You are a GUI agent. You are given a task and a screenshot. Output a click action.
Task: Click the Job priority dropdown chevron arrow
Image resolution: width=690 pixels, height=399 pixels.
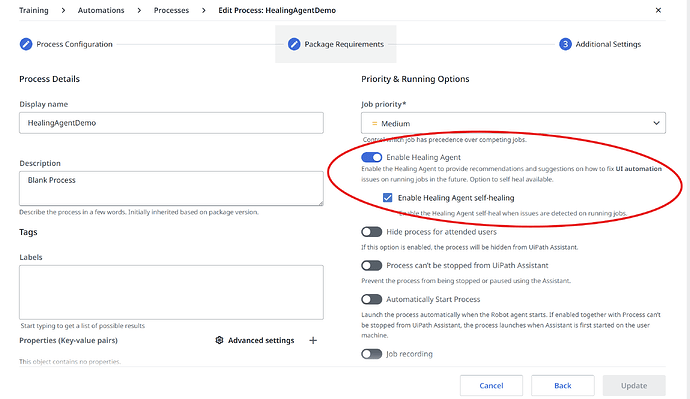(x=656, y=123)
